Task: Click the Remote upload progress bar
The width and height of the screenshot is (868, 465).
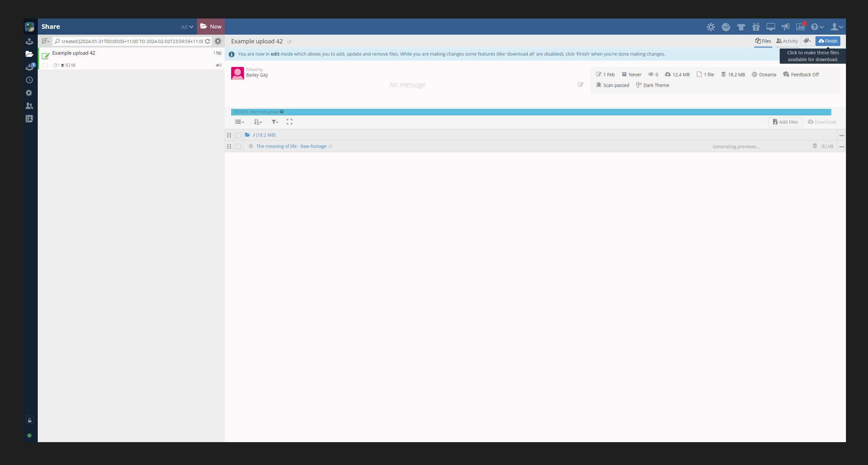Action: coord(531,112)
